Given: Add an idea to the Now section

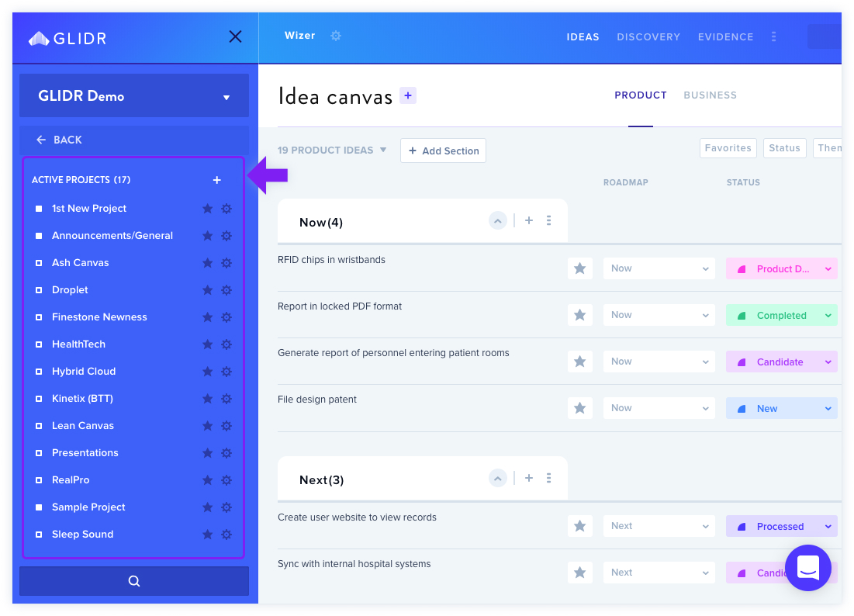Looking at the screenshot, I should pos(529,220).
